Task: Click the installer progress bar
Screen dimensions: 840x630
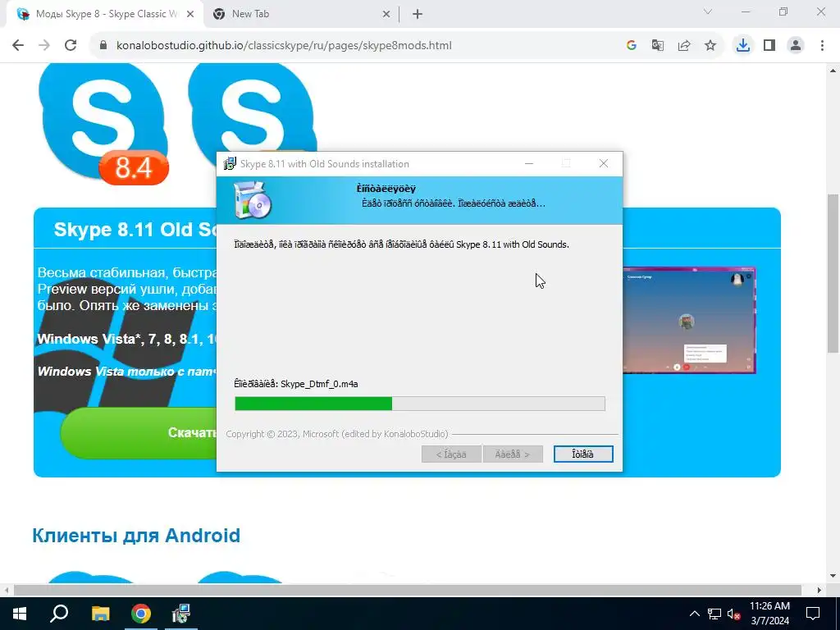Action: [x=420, y=404]
